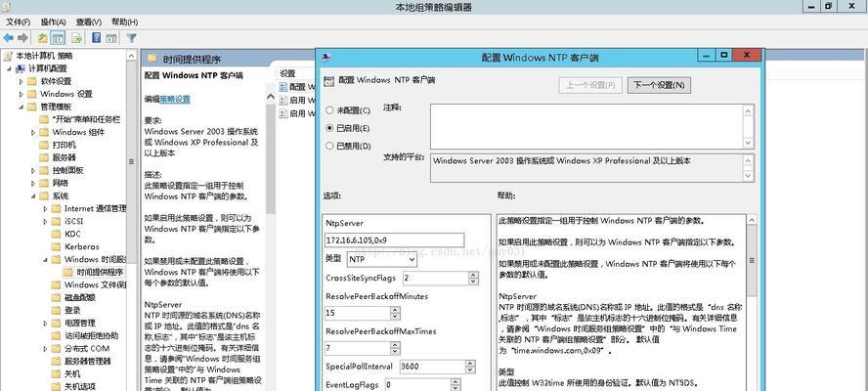
Task: Select the 未配置(C) radio button
Action: [330, 110]
